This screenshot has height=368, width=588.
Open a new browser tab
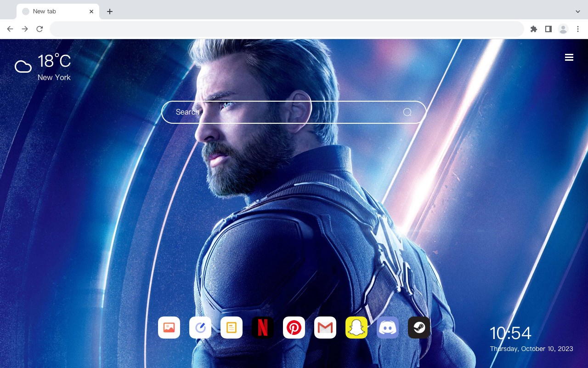coord(109,11)
